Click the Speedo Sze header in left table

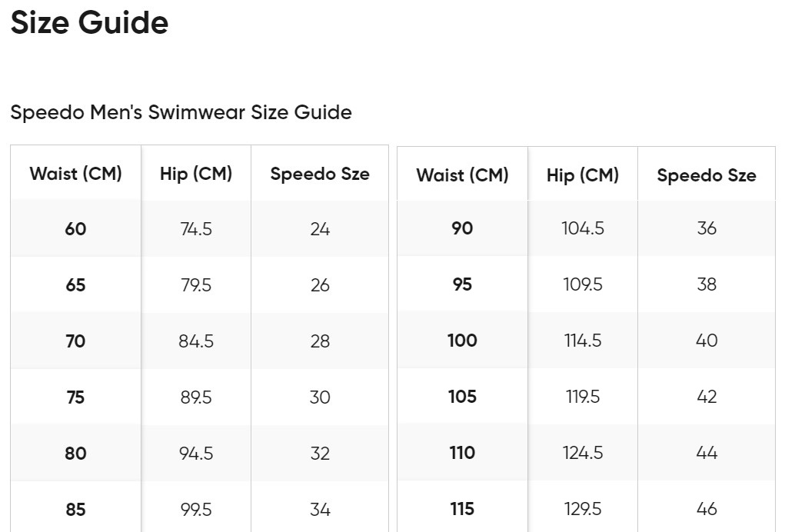click(320, 174)
